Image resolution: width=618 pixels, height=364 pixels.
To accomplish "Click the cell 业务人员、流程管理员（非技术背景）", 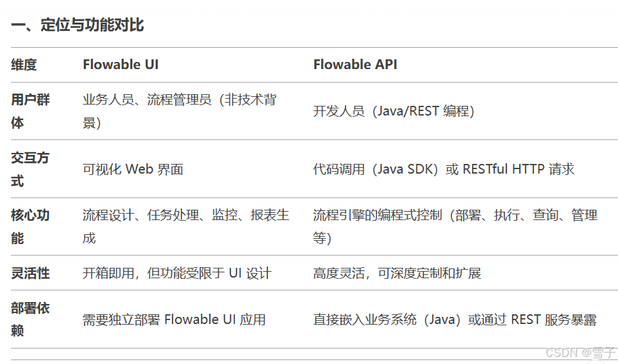I will (x=180, y=111).
